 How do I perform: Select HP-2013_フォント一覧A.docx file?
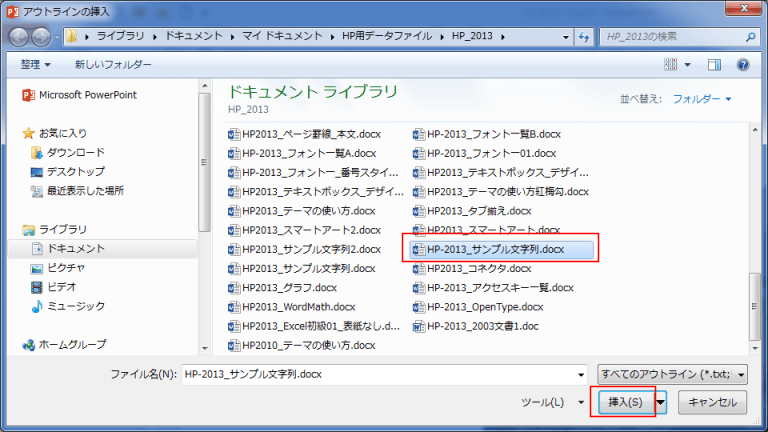pos(302,153)
